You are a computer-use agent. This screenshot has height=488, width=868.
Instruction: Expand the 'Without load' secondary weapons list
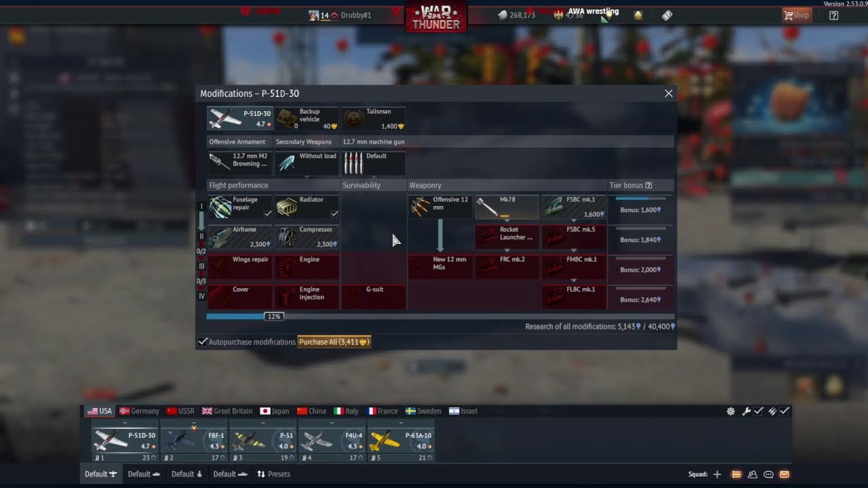point(306,163)
